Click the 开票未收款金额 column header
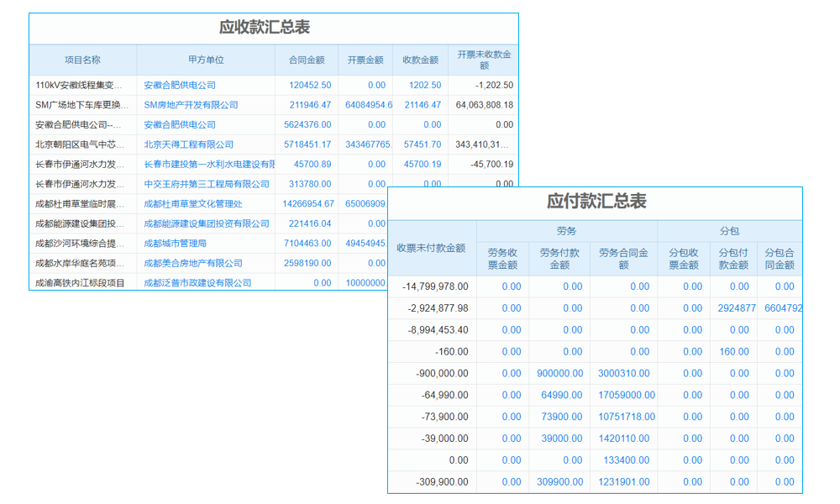Screen dimensions: 840x504 [x=486, y=60]
